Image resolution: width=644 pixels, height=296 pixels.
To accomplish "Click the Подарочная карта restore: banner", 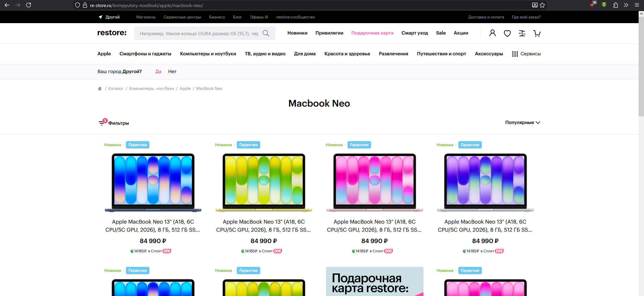I will tap(375, 281).
